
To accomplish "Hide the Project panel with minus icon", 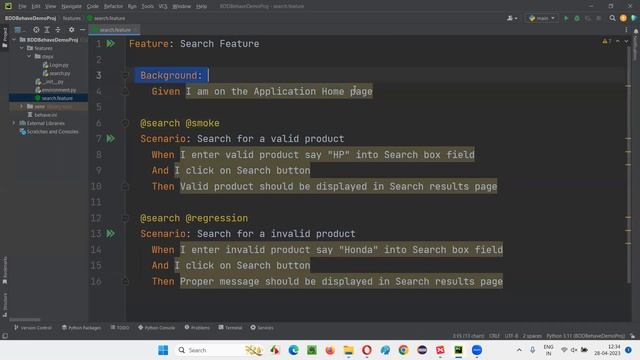I will [82, 30].
